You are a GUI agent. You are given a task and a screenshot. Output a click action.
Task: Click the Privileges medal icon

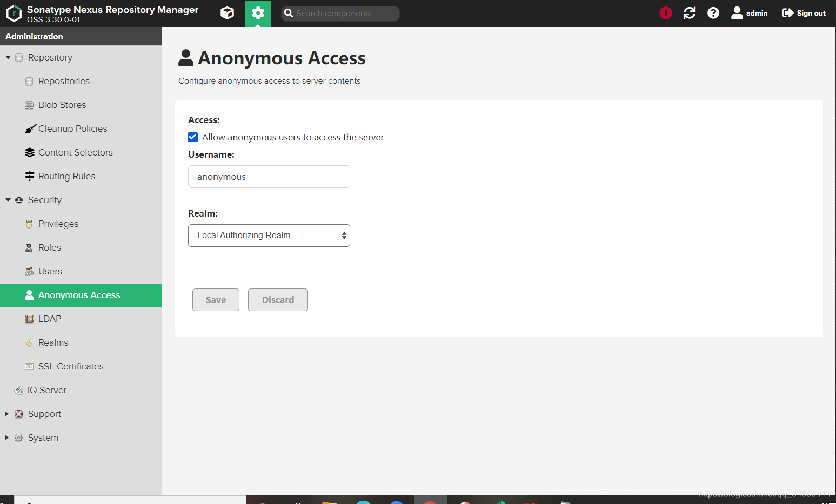click(x=29, y=224)
